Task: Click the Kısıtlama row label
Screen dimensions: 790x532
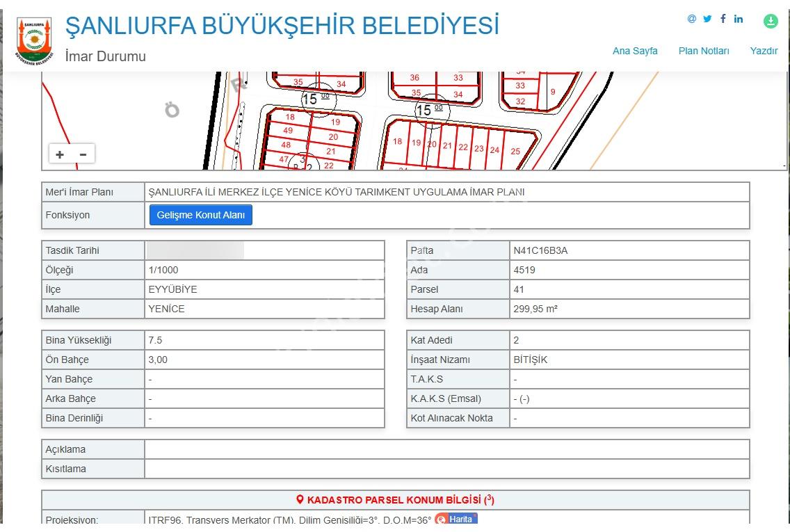Action: pos(65,469)
